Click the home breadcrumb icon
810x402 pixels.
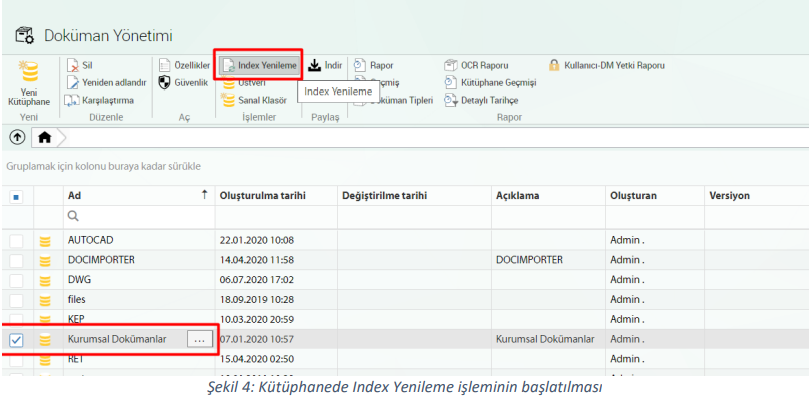click(45, 137)
